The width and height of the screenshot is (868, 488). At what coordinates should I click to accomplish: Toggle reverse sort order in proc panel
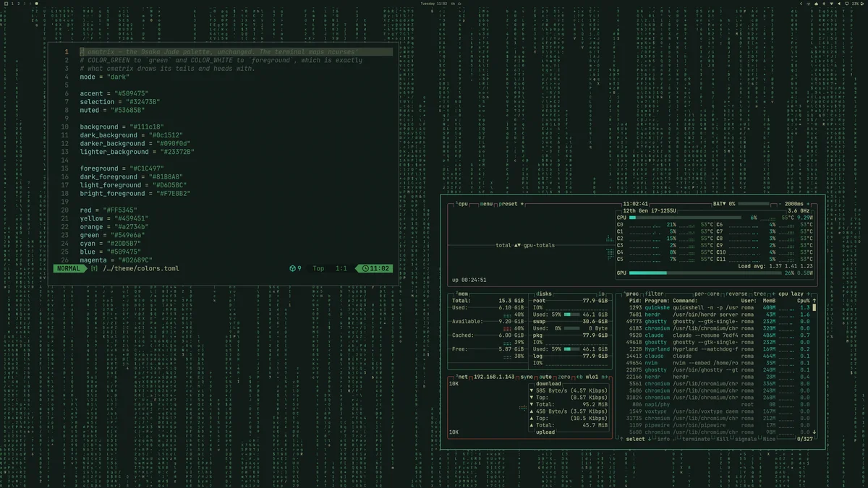[x=738, y=294]
